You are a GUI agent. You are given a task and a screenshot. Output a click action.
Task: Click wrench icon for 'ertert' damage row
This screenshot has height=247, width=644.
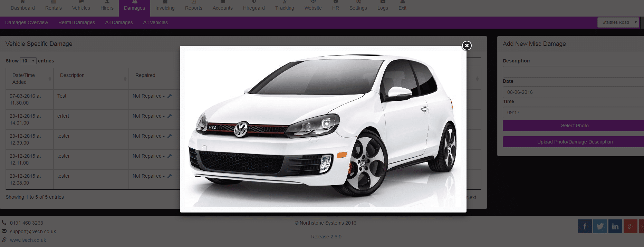click(170, 116)
